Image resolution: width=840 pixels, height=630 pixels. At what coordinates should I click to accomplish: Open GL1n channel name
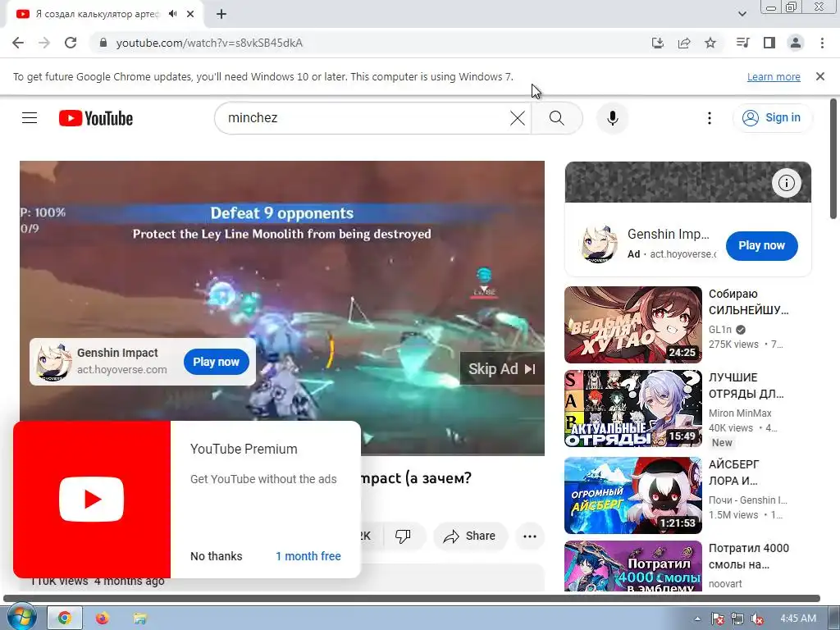click(x=720, y=330)
